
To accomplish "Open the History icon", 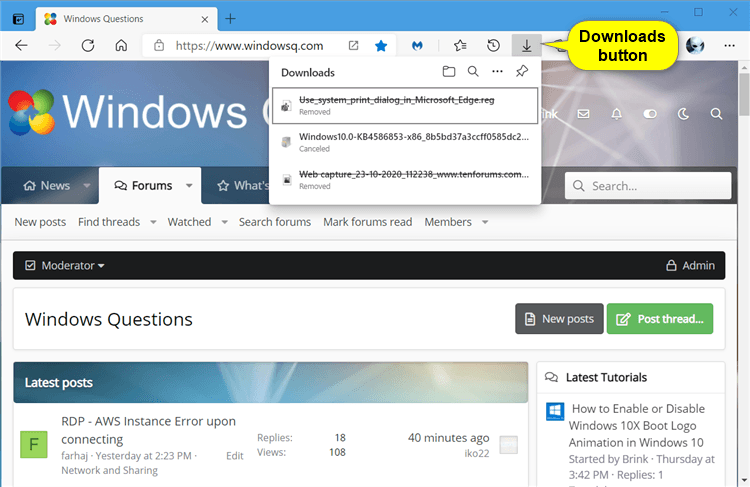I will pos(494,45).
